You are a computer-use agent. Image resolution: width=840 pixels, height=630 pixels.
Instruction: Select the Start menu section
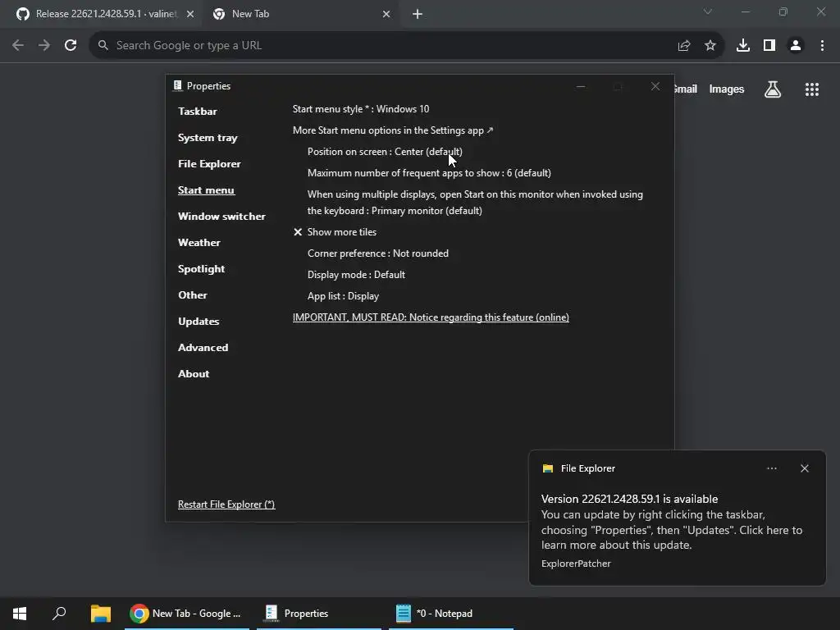point(206,190)
